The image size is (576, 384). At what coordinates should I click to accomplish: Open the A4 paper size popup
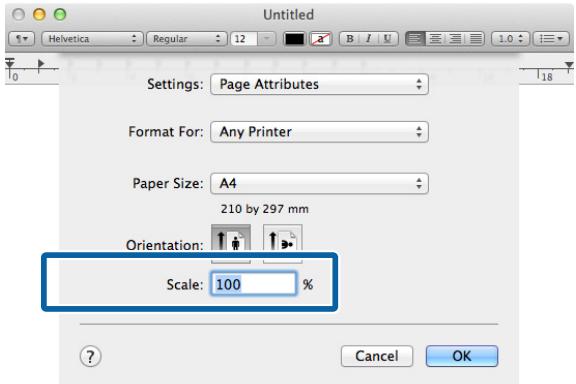coord(319,183)
